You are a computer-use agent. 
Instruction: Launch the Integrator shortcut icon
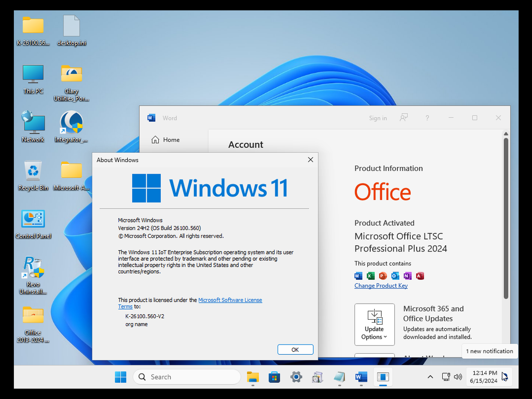(71, 122)
